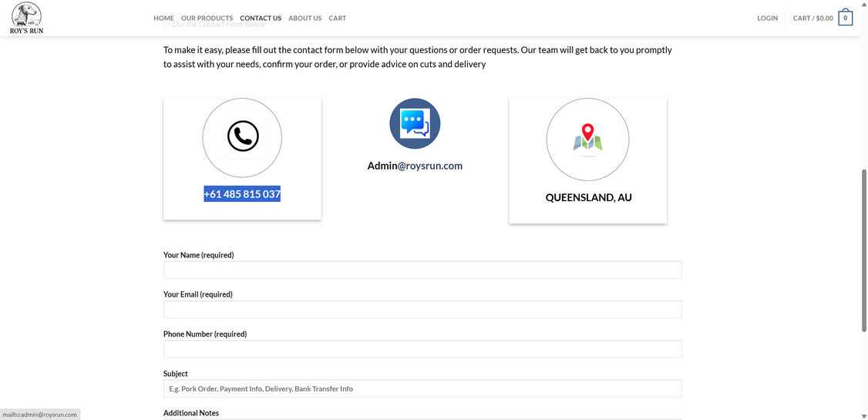Click the QUEENSLAND, AU location text
The image size is (868, 420).
tap(588, 197)
